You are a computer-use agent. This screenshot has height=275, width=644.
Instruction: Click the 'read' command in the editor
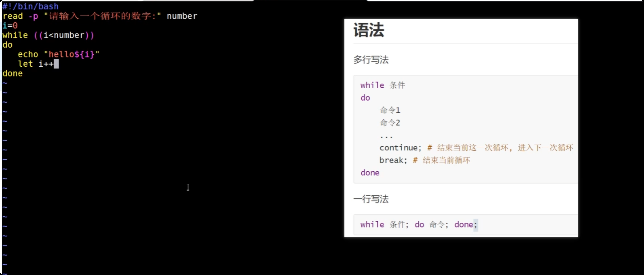pyautogui.click(x=12, y=16)
